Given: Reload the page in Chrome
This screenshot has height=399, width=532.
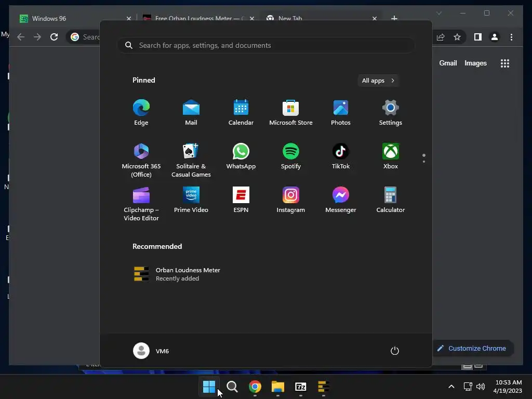Looking at the screenshot, I should pos(54,37).
